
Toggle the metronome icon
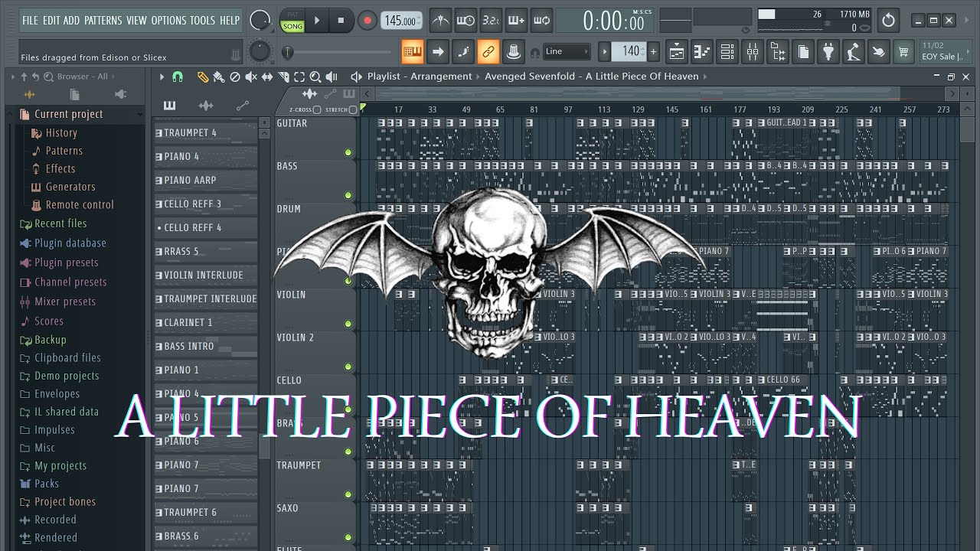click(x=439, y=21)
